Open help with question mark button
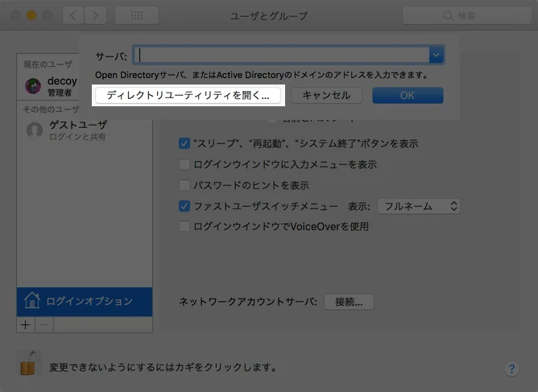This screenshot has height=392, width=538. click(511, 369)
